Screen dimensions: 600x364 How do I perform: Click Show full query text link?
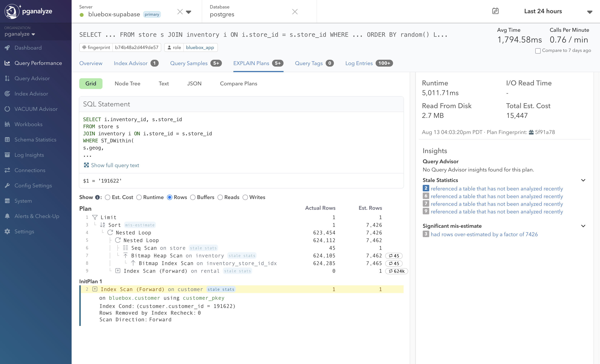[x=115, y=165]
